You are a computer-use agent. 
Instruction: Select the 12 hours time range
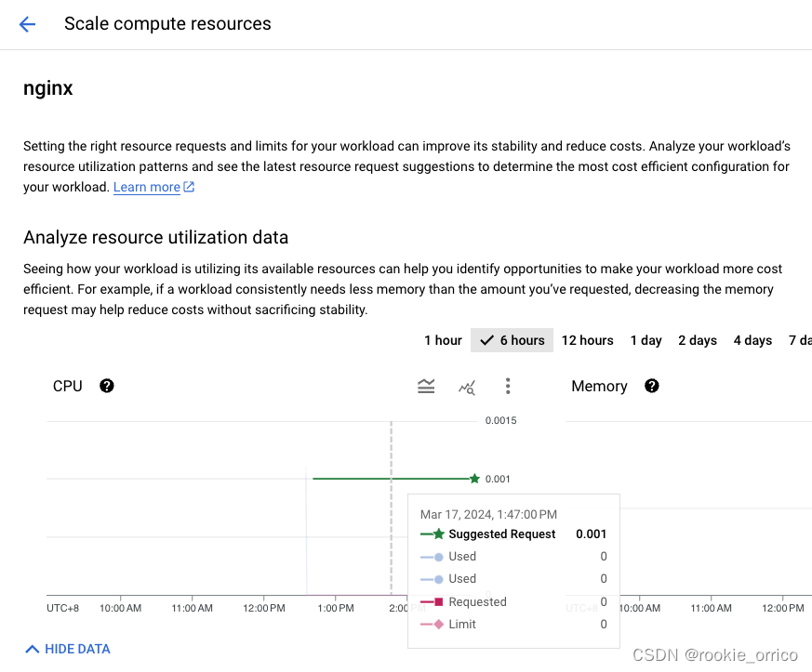pos(587,340)
